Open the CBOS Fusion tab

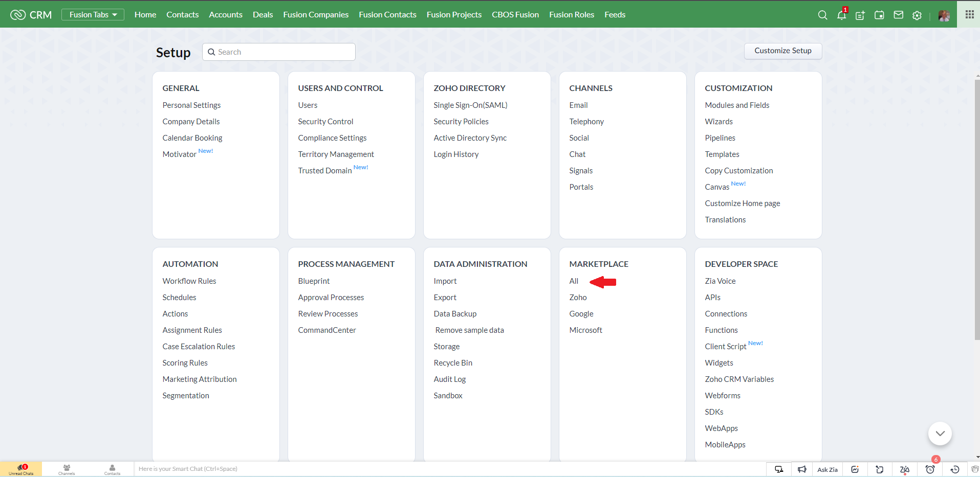(515, 15)
